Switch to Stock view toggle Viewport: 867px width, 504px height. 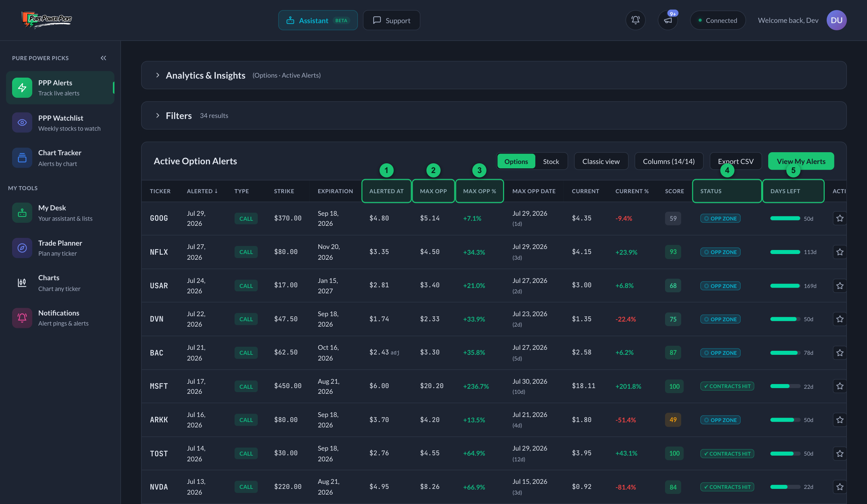pos(551,161)
